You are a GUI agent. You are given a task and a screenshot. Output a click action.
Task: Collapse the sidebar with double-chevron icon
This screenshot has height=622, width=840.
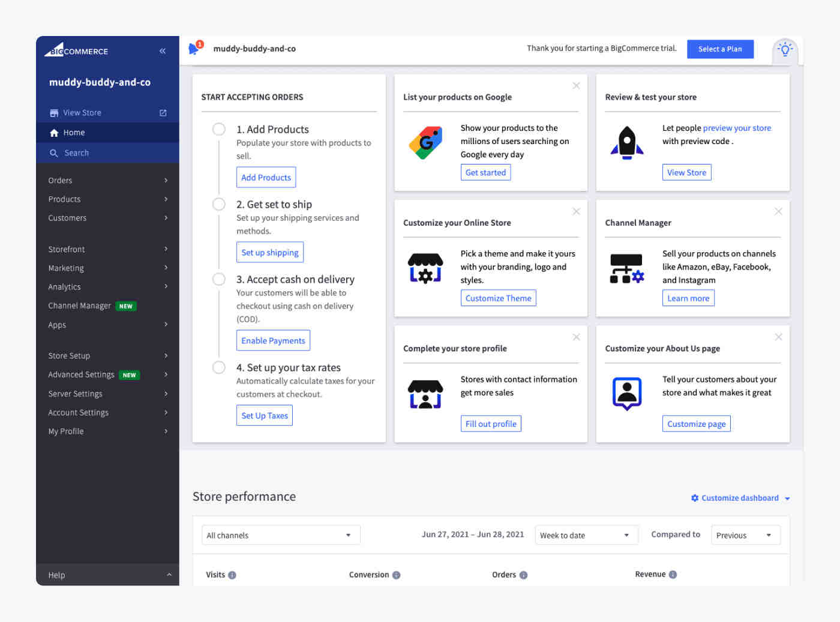click(x=163, y=51)
